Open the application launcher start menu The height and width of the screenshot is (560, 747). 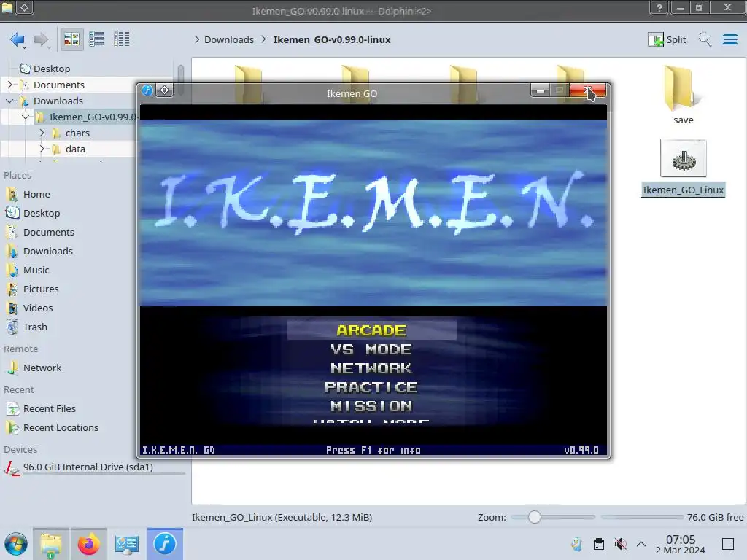click(16, 544)
